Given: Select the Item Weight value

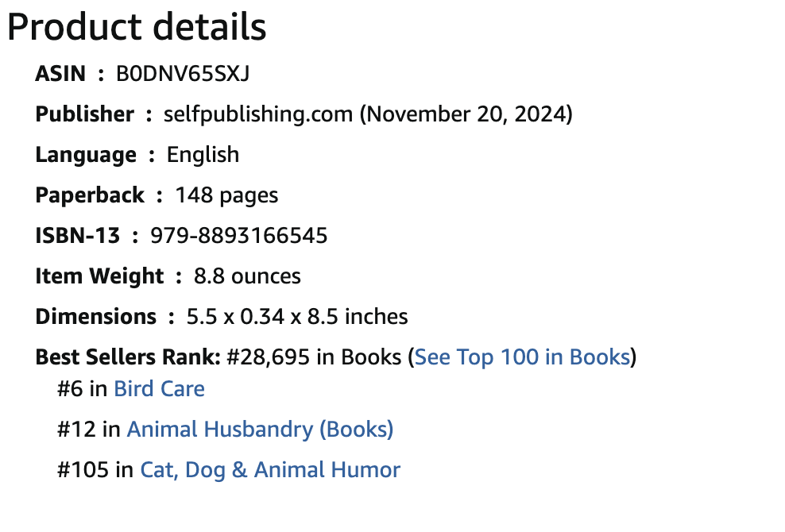Looking at the screenshot, I should (248, 276).
